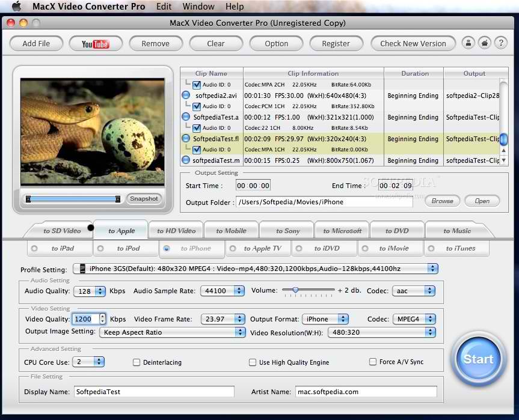Open the Profile Setting dropdown
This screenshot has height=420, width=519.
[x=256, y=269]
